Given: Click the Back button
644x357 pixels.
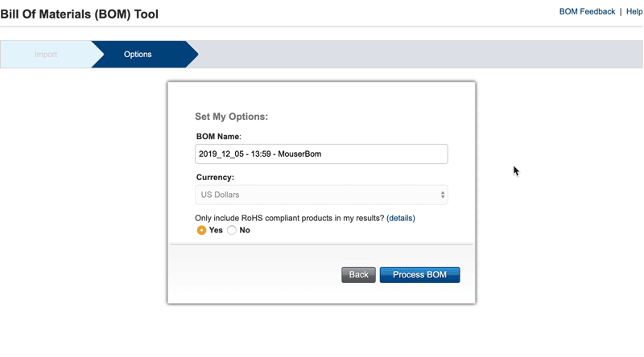Looking at the screenshot, I should (358, 275).
